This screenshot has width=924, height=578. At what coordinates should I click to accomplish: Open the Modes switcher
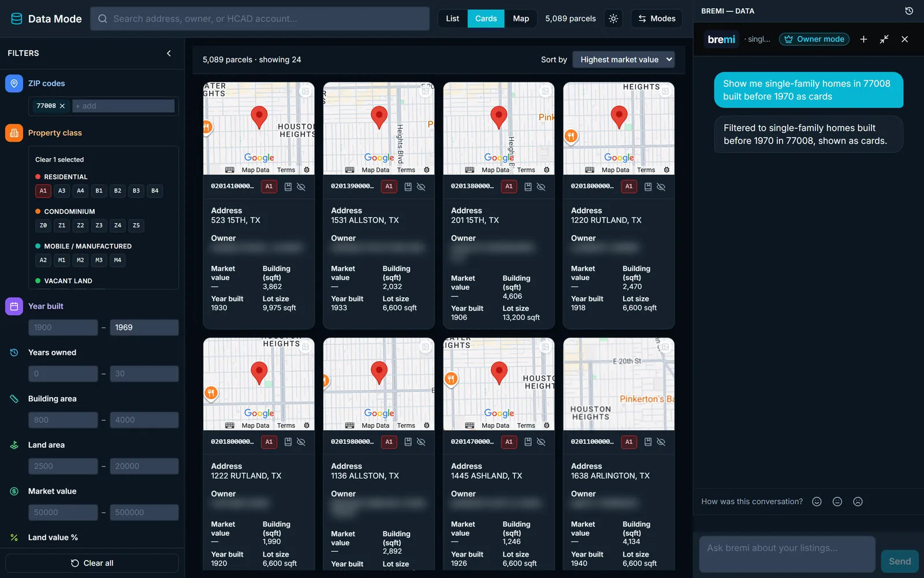(657, 18)
